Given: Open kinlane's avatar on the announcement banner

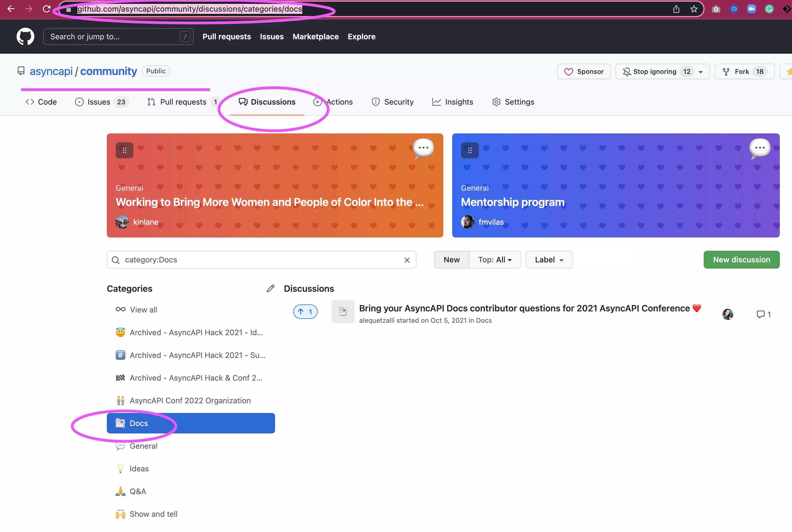Looking at the screenshot, I should coord(122,222).
